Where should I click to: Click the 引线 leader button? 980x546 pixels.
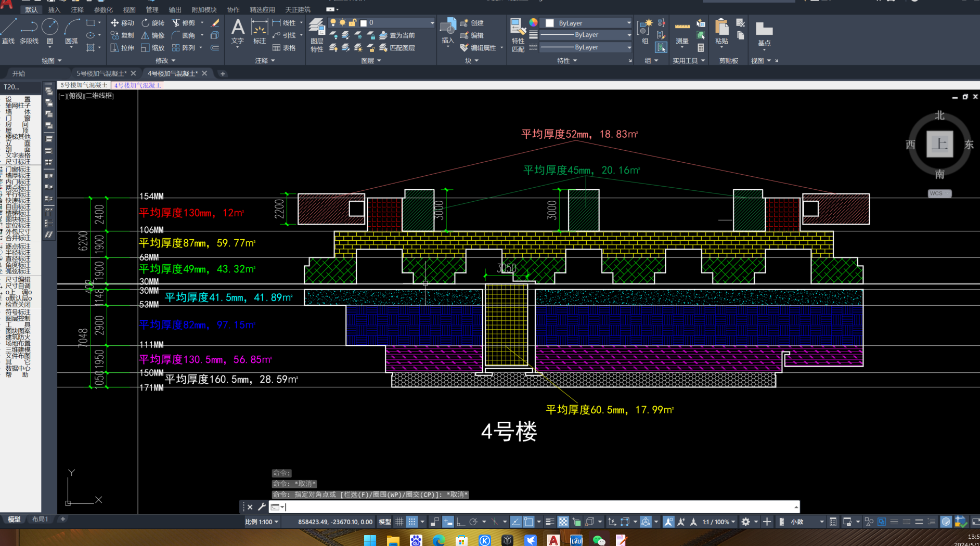click(284, 35)
